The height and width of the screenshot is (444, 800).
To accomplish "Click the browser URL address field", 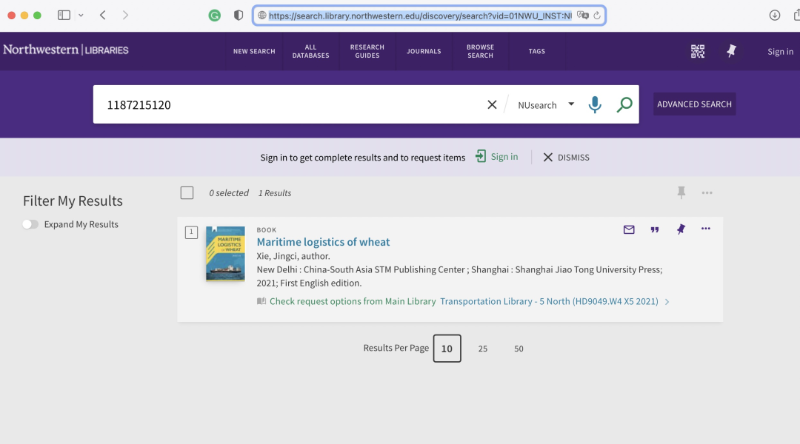I will 420,15.
